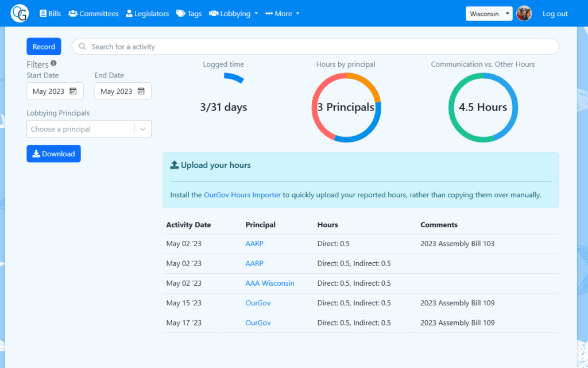Expand the Lobbying dropdown menu
The height and width of the screenshot is (368, 588).
234,14
